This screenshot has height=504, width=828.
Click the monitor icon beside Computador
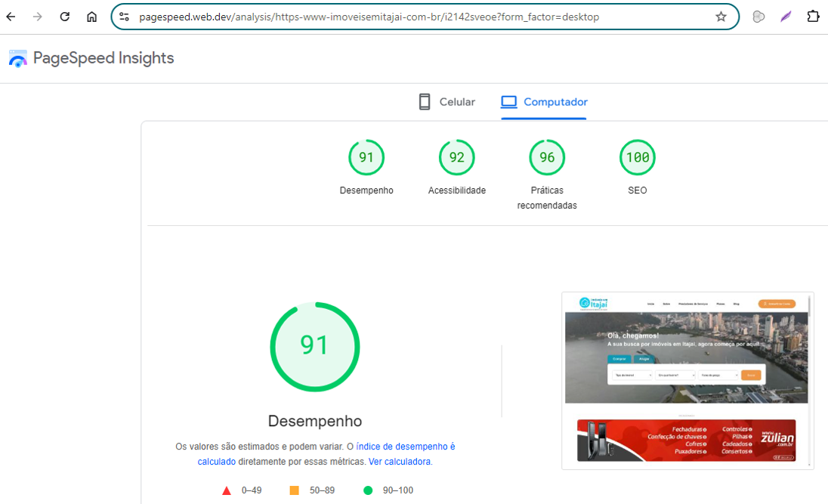click(508, 100)
